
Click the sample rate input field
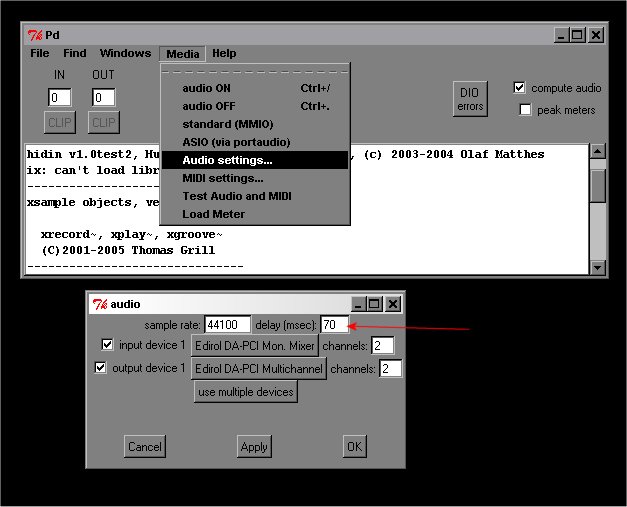[227, 325]
